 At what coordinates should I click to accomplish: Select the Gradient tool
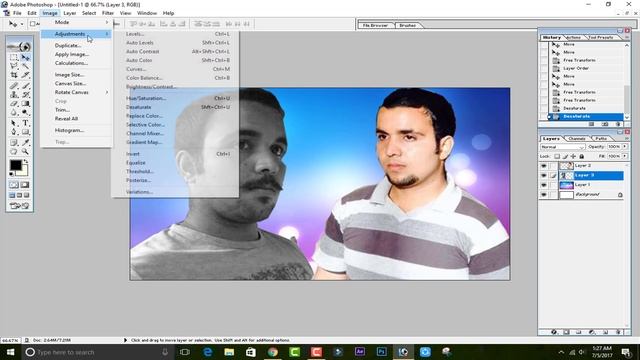coord(25,104)
